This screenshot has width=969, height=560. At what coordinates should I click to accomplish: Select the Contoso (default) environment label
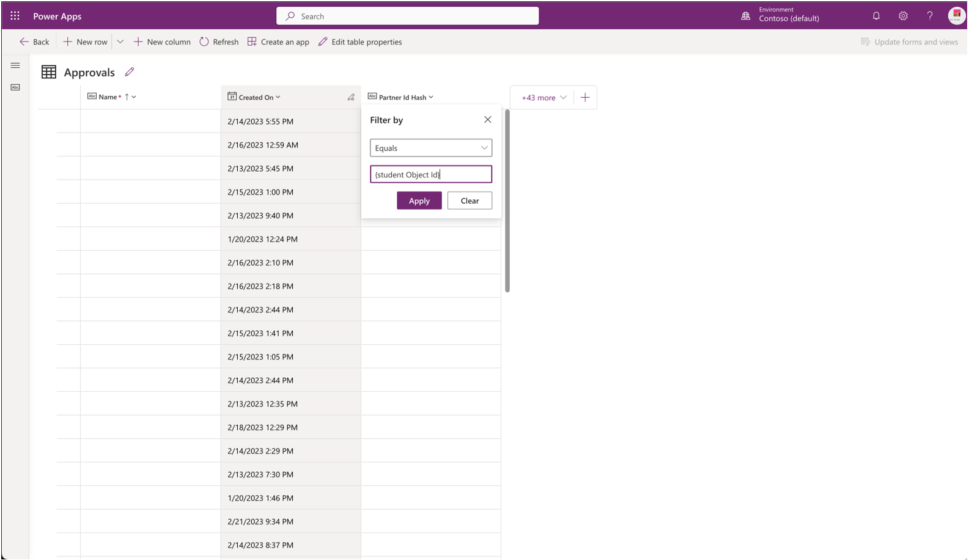coord(789,18)
